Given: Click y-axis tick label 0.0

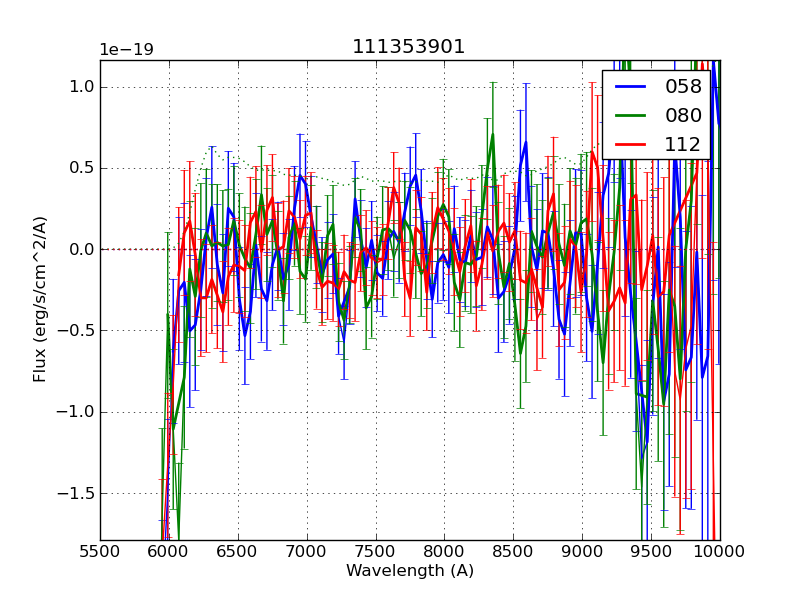Looking at the screenshot, I should (82, 250).
